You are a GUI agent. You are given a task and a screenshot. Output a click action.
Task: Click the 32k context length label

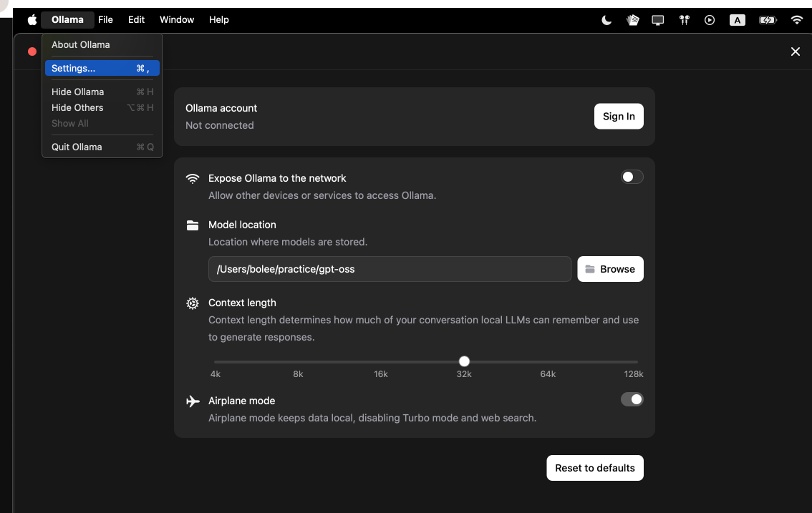[464, 374]
